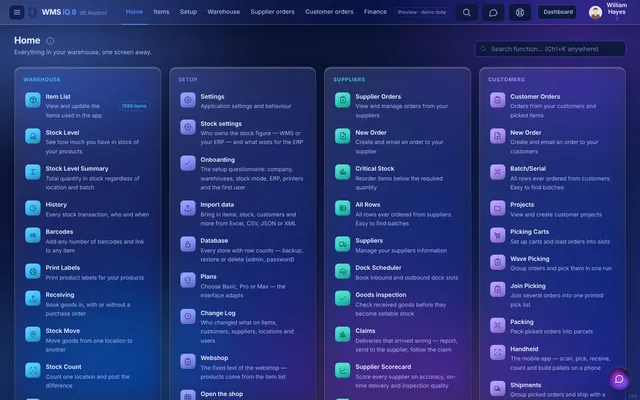
Task: Open the chat bubble icon in header
Action: pyautogui.click(x=493, y=12)
